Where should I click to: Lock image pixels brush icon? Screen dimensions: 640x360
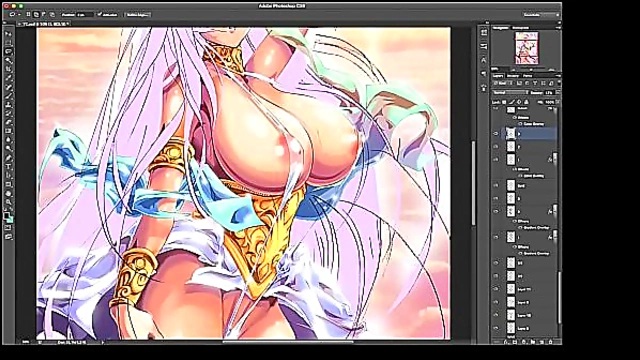(x=511, y=102)
